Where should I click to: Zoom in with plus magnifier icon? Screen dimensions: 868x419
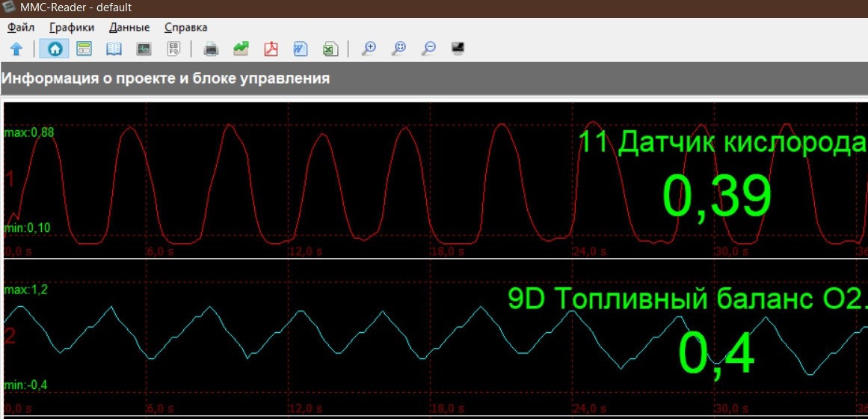(368, 49)
